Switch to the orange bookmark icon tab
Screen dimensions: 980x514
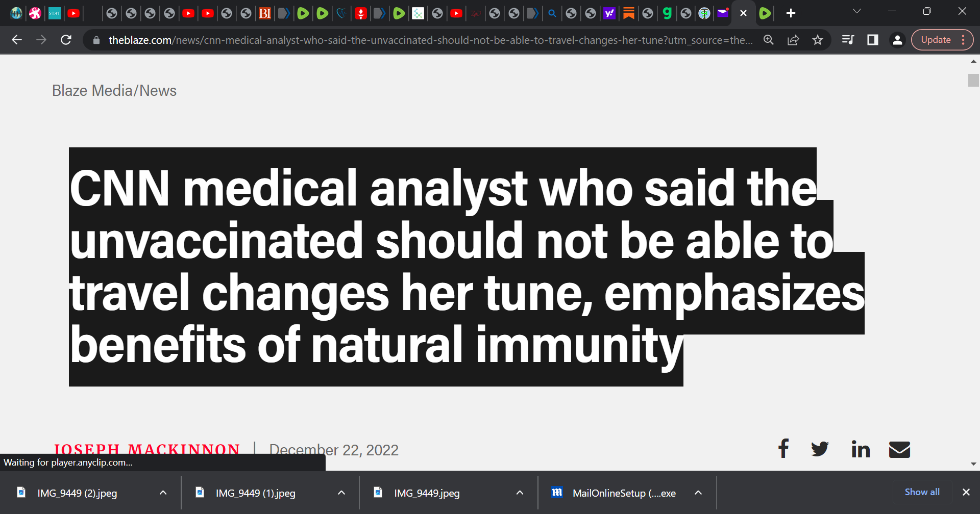(x=629, y=13)
